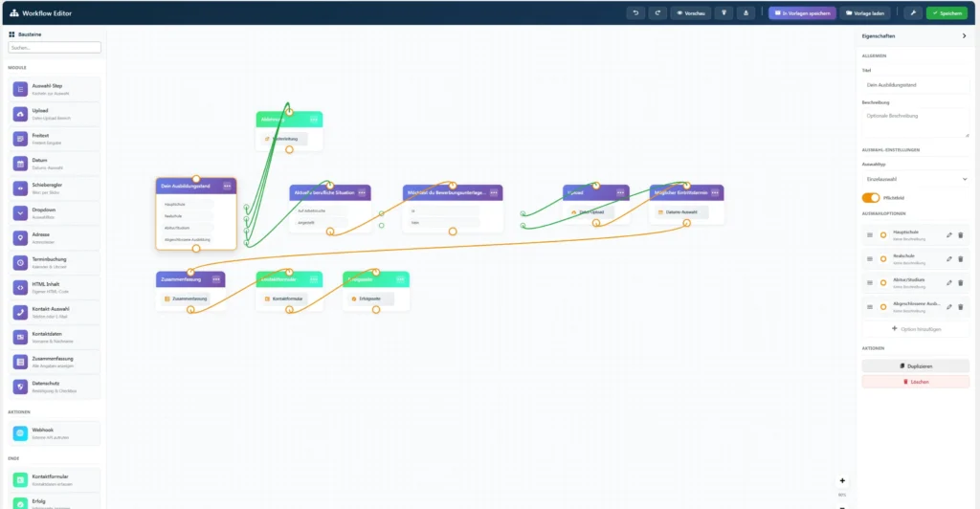Click the Bausteine search field
The height and width of the screenshot is (509, 980).
54,47
